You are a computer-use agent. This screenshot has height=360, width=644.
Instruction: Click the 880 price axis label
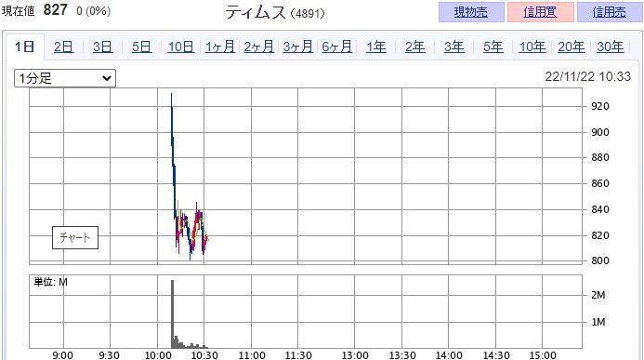click(x=599, y=157)
